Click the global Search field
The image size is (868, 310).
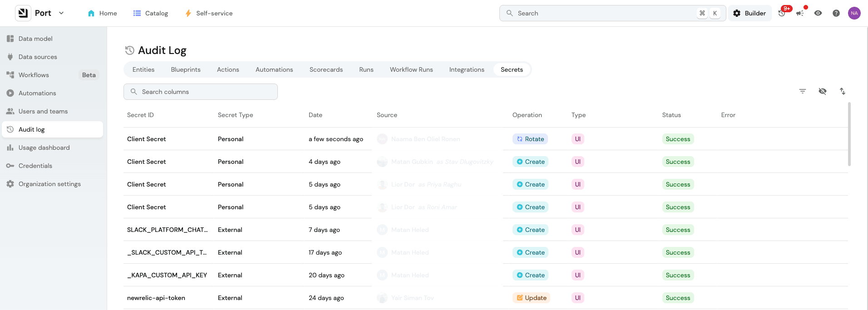pyautogui.click(x=612, y=13)
